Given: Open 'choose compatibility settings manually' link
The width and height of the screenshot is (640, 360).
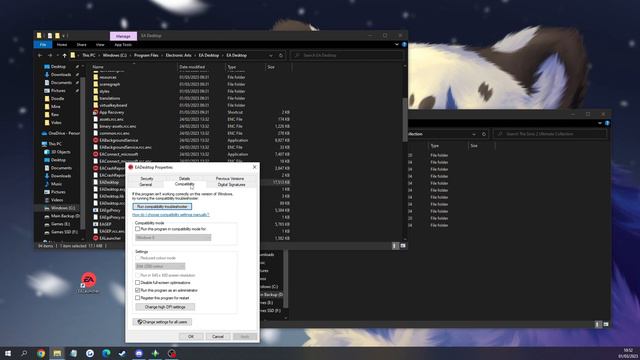Looking at the screenshot, I should 171,215.
